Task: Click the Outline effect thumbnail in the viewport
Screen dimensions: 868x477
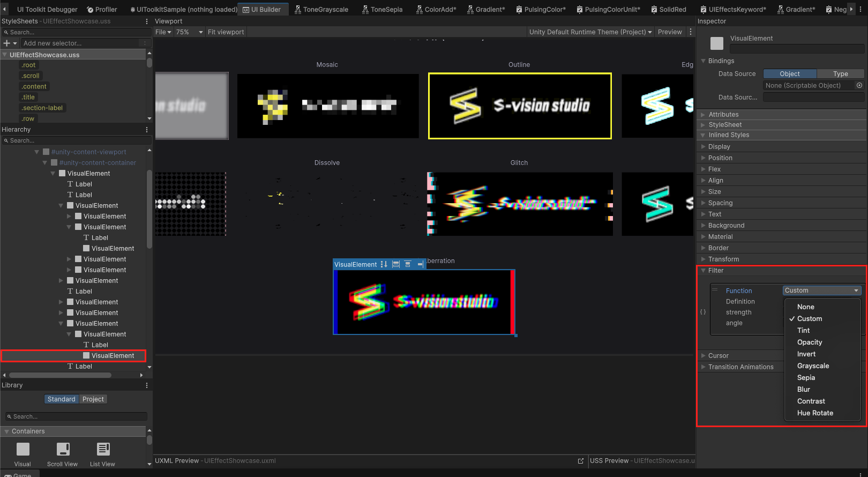Action: [x=520, y=106]
